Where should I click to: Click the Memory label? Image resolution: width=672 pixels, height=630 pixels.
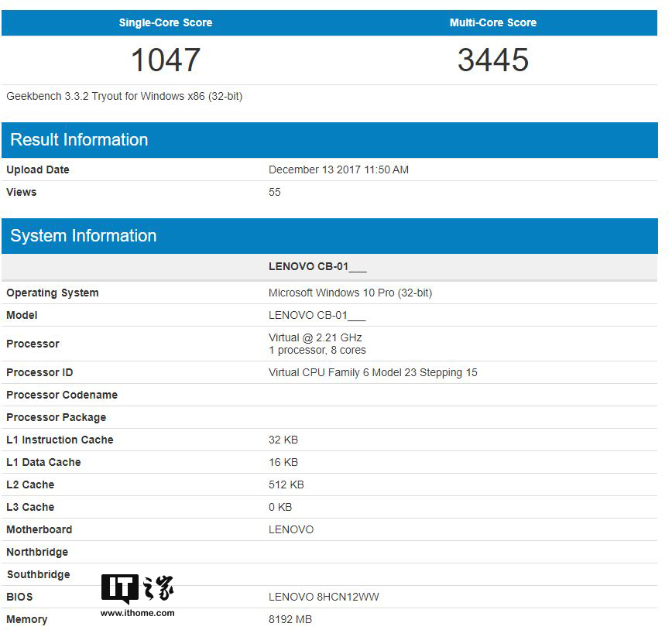26,619
